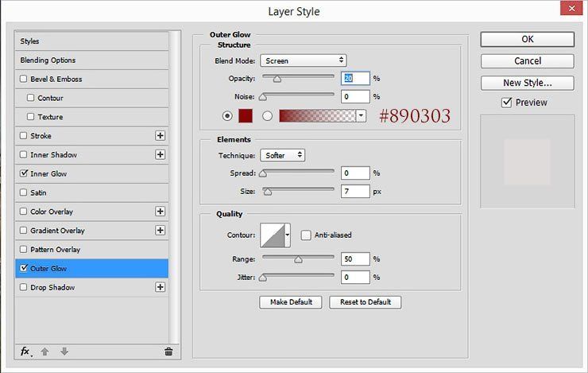Open the gradient picker dropdown arrow
This screenshot has height=373, width=588.
pyautogui.click(x=361, y=116)
